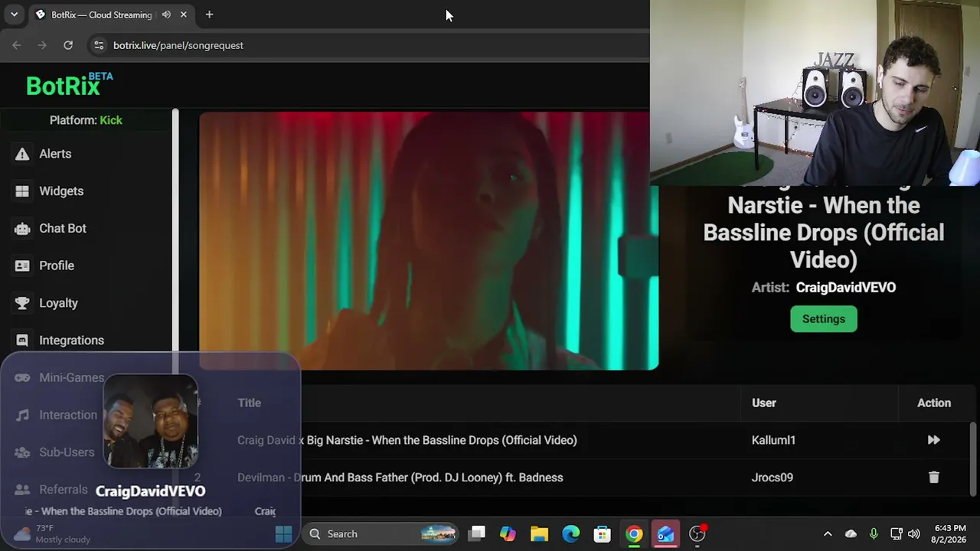Open a new browser tab
The width and height of the screenshot is (980, 551).
pos(209,15)
